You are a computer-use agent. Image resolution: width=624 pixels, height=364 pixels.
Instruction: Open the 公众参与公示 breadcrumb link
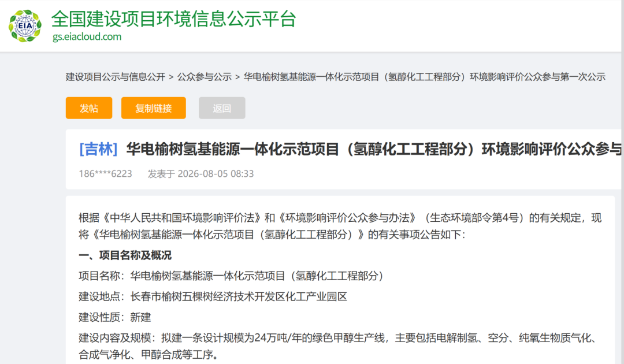click(x=204, y=77)
